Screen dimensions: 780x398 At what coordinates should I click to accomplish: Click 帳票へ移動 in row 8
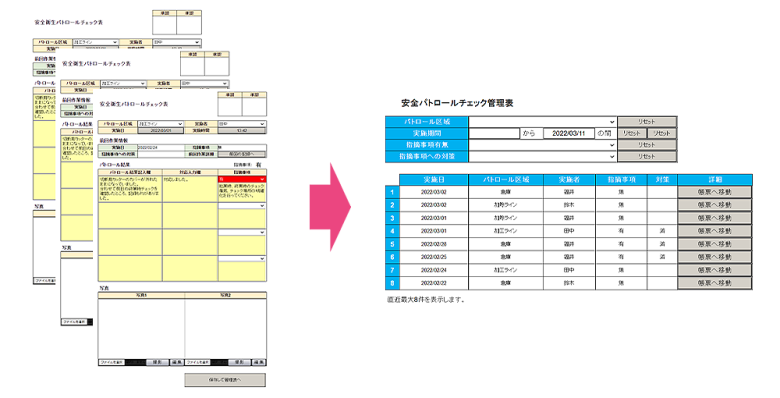(x=714, y=283)
